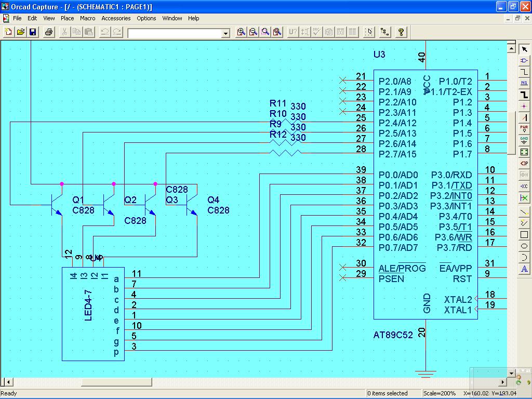Open the View menu
The image size is (532, 399).
[x=49, y=18]
